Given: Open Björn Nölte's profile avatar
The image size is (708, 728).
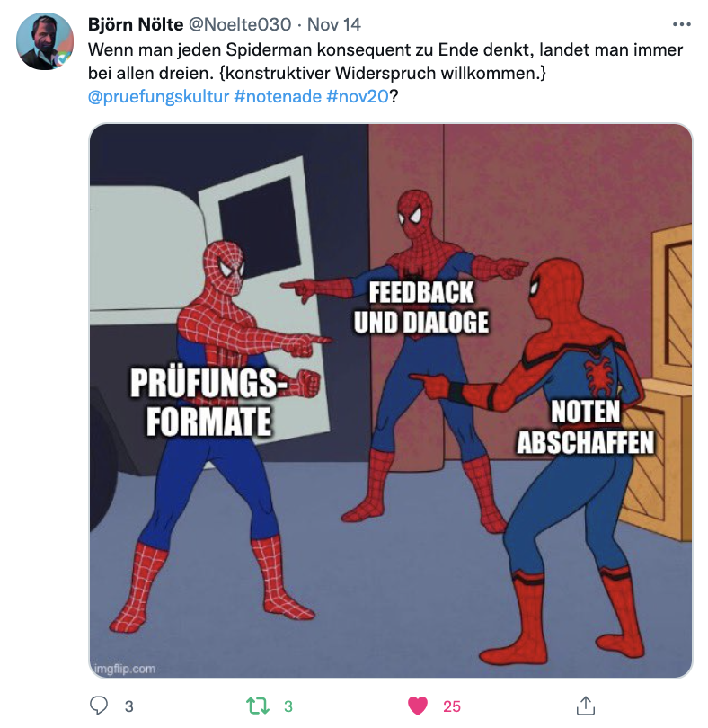Looking at the screenshot, I should coord(45,41).
